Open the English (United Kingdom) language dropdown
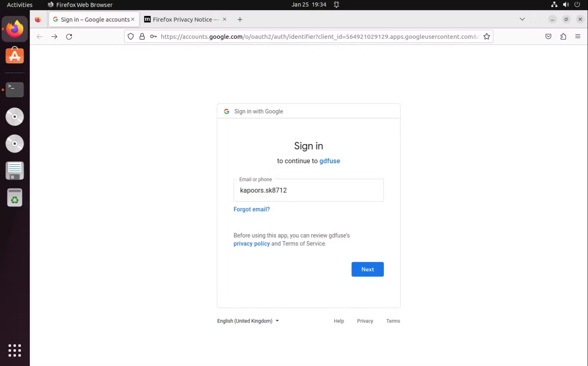 point(248,321)
